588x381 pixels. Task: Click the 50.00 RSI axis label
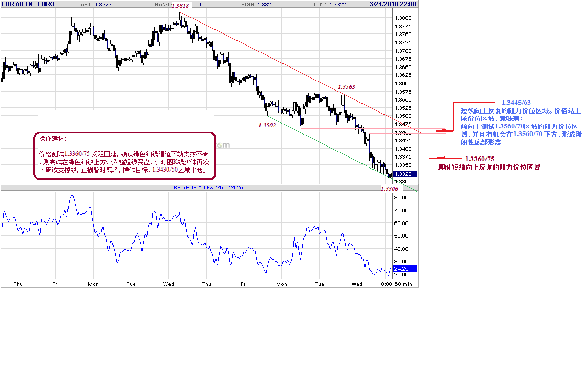pos(401,236)
